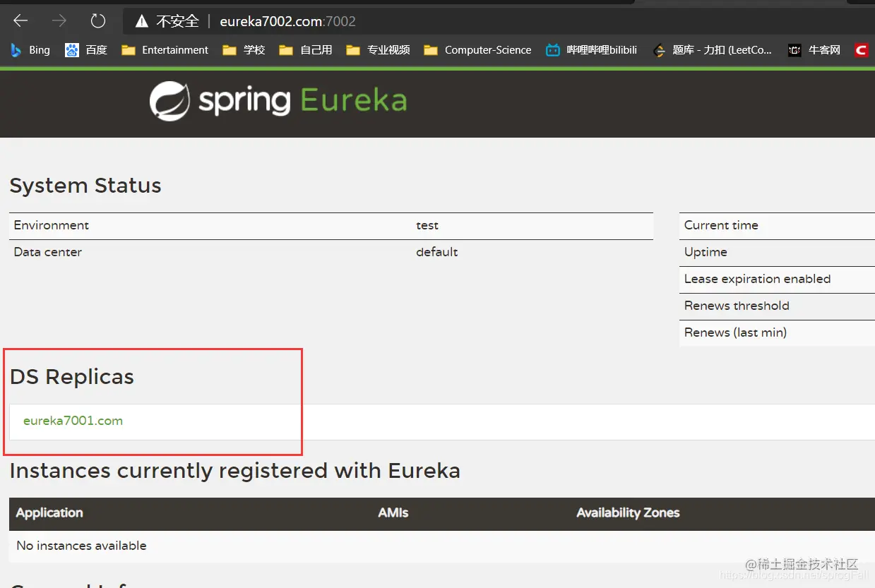Viewport: 875px width, 588px height.
Task: Click the AMIs column header
Action: point(393,513)
